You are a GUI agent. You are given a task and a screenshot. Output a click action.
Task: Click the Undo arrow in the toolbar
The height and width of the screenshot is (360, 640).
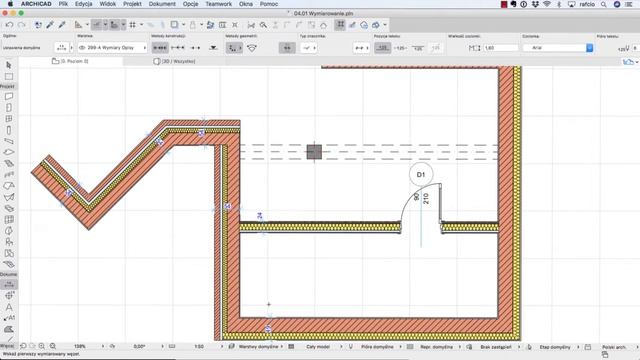(x=9, y=25)
